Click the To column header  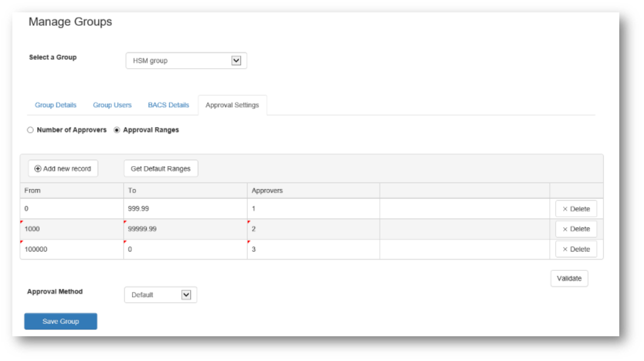185,191
